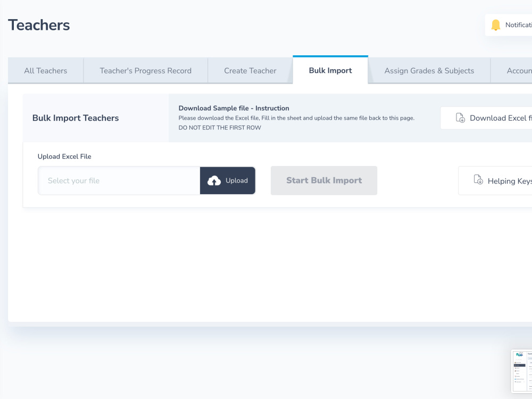532x399 pixels.
Task: Open the All Teachers tab
Action: [x=45, y=71]
